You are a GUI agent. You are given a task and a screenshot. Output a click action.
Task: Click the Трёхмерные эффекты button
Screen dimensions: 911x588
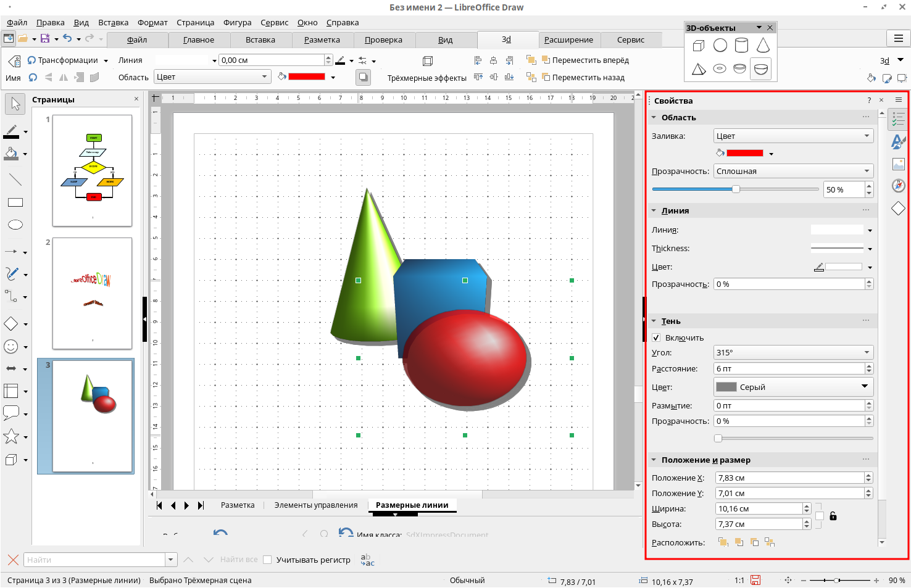[426, 78]
